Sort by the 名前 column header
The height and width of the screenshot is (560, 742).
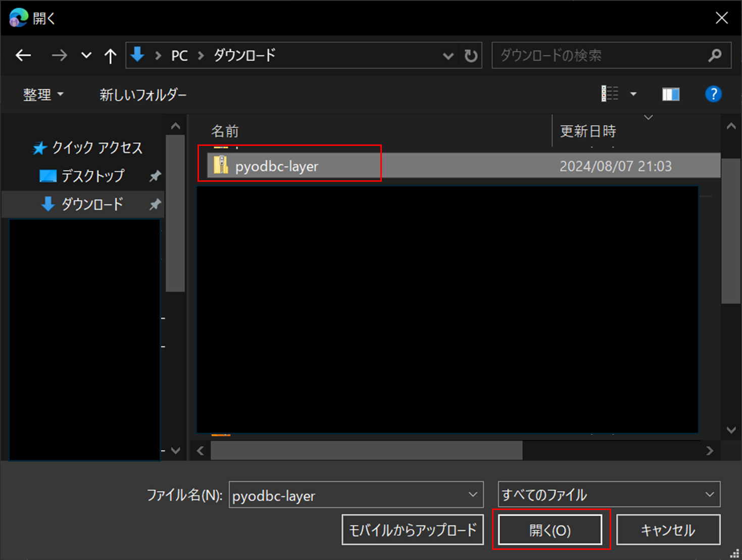[x=225, y=131]
